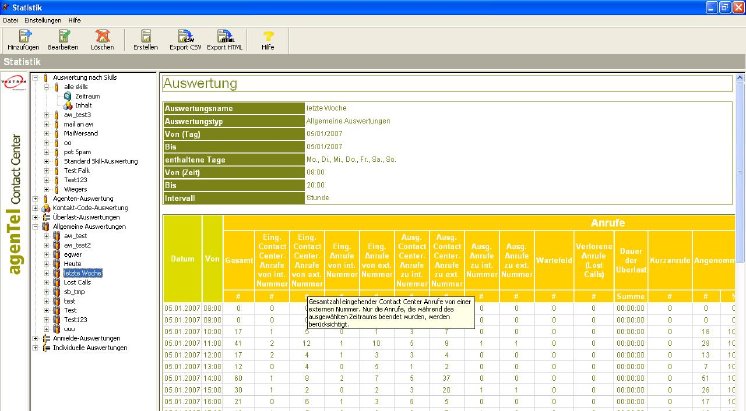Click the Dauer der Überlast column header
This screenshot has height=411, width=746.
[x=631, y=260]
